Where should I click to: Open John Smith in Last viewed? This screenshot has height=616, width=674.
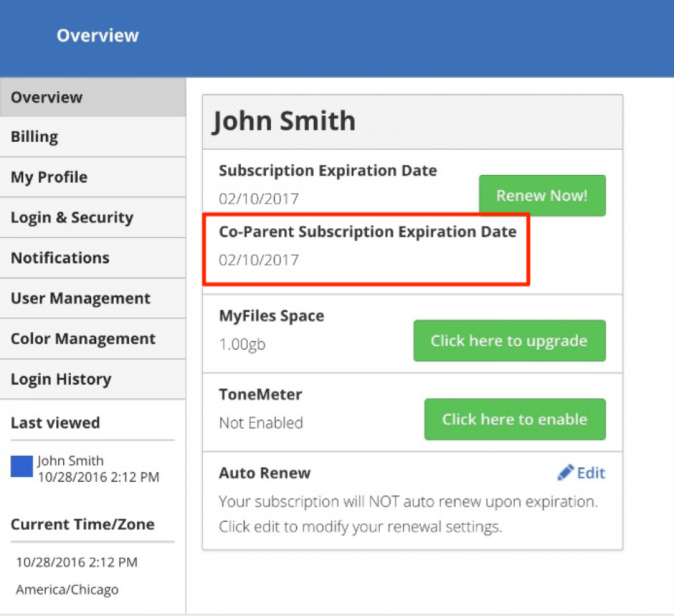point(70,461)
